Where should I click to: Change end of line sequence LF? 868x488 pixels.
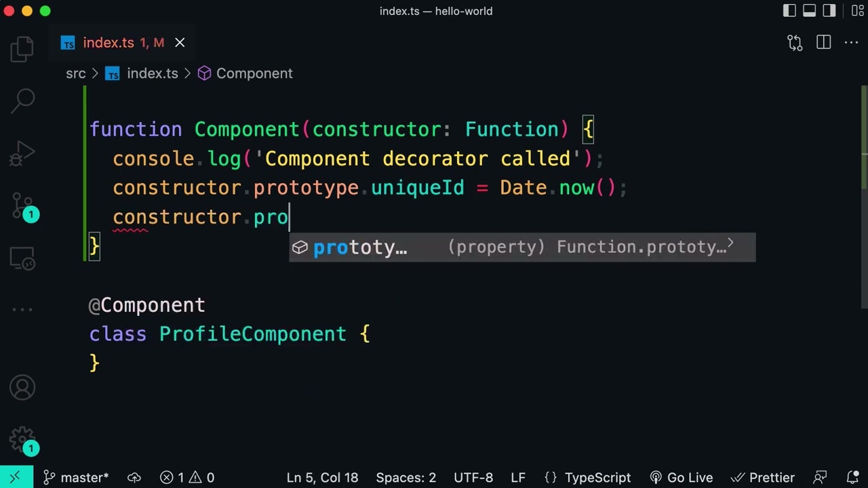click(518, 477)
